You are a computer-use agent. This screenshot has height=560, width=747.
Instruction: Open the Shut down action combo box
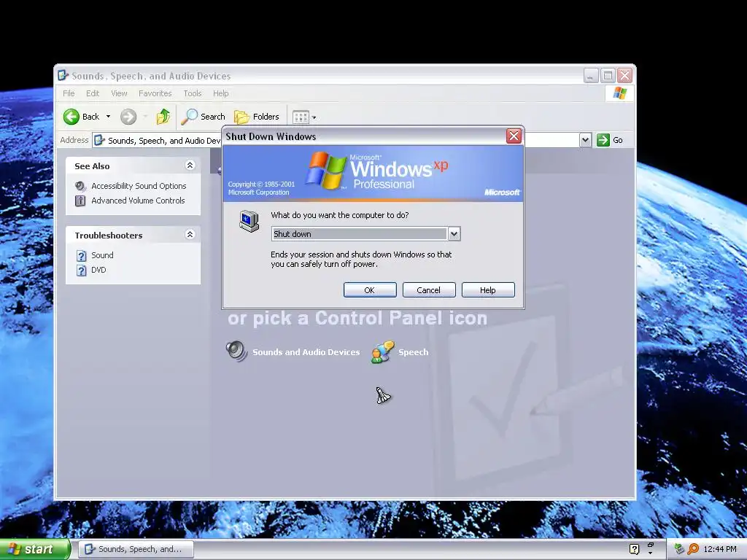[x=365, y=234]
